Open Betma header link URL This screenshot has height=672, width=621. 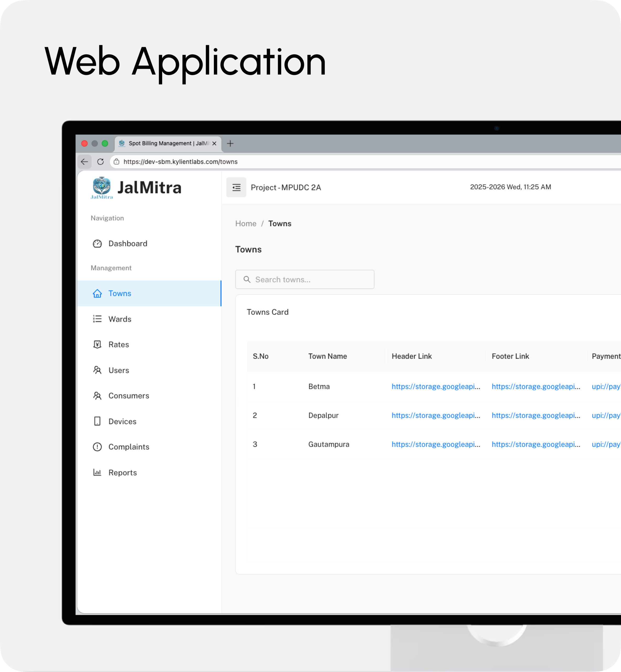(x=436, y=386)
